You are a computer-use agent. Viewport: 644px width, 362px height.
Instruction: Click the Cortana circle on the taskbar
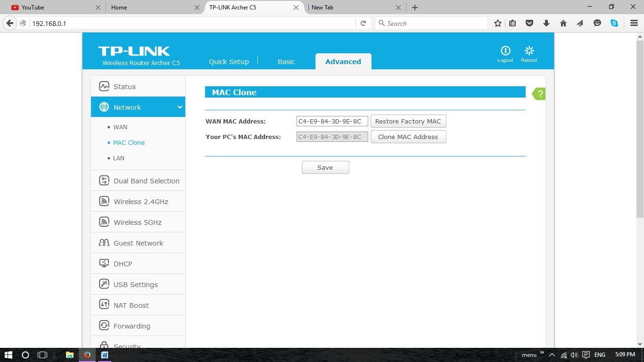click(25, 355)
